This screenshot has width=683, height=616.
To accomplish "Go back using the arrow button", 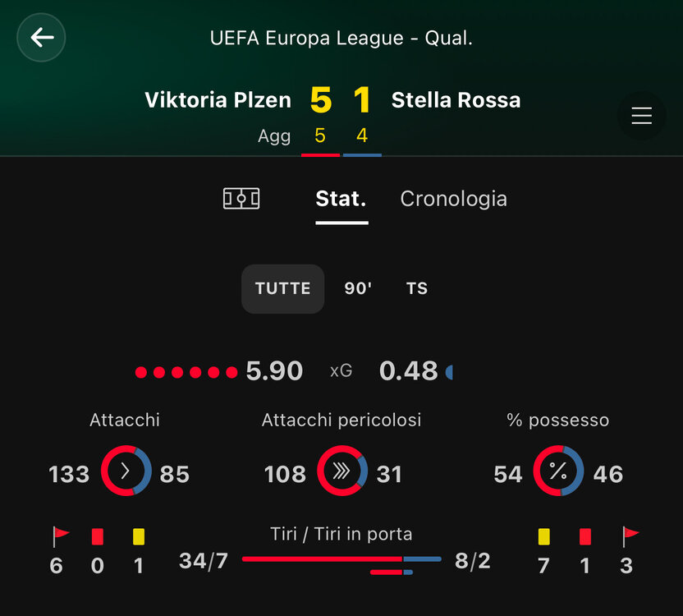I will (x=41, y=38).
